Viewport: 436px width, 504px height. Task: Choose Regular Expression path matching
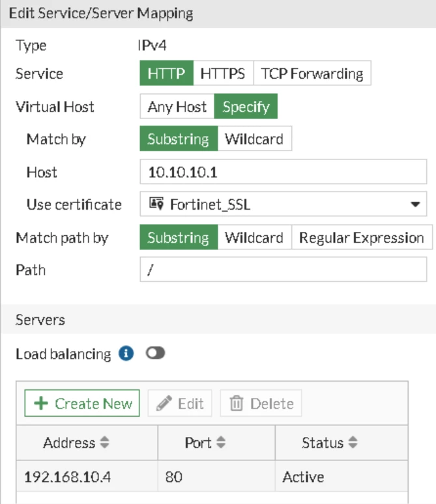coord(362,237)
